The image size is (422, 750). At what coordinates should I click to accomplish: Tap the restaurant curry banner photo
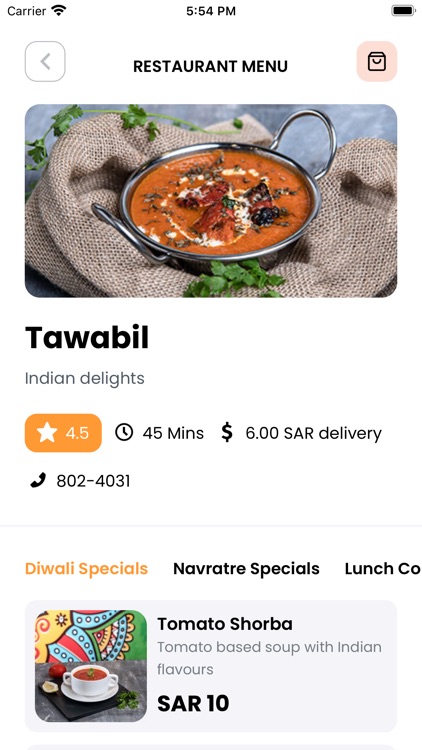click(x=211, y=201)
